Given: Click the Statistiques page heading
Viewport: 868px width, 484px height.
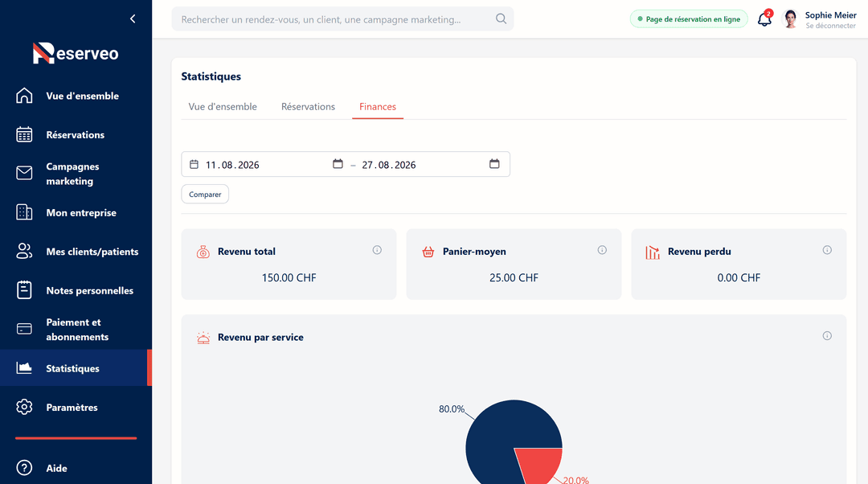Looking at the screenshot, I should click(x=211, y=76).
